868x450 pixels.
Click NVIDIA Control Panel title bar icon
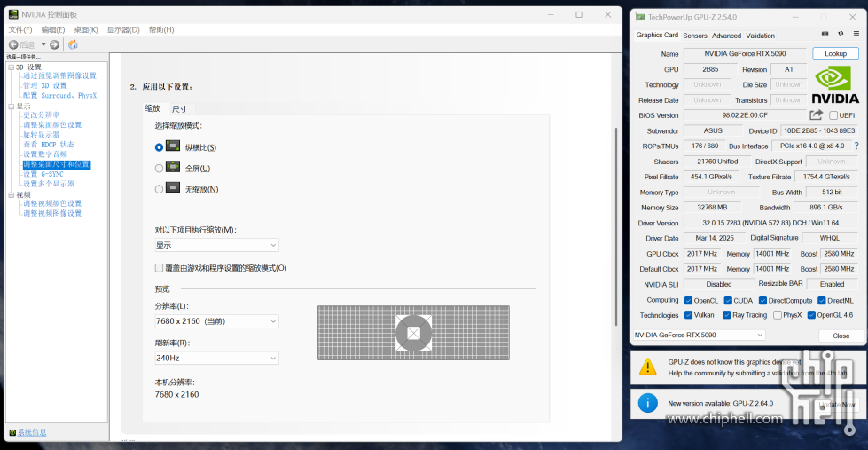pyautogui.click(x=14, y=14)
